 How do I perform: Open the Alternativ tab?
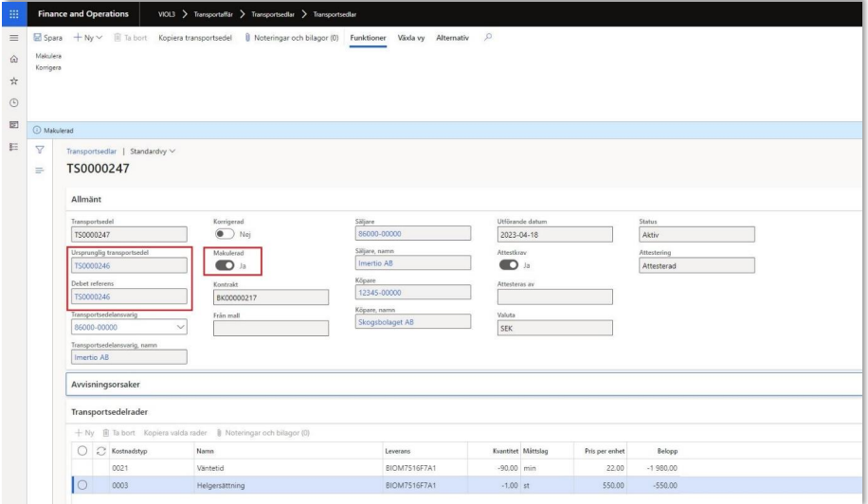pyautogui.click(x=453, y=37)
